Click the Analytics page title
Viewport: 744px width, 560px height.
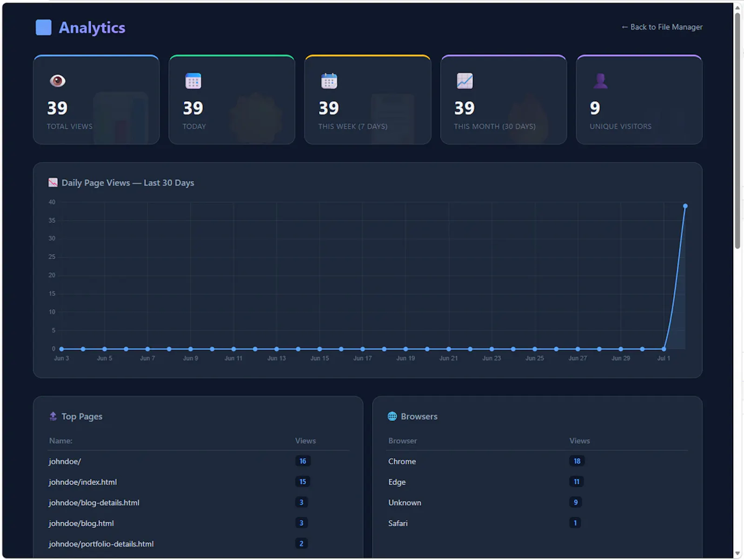click(x=92, y=27)
